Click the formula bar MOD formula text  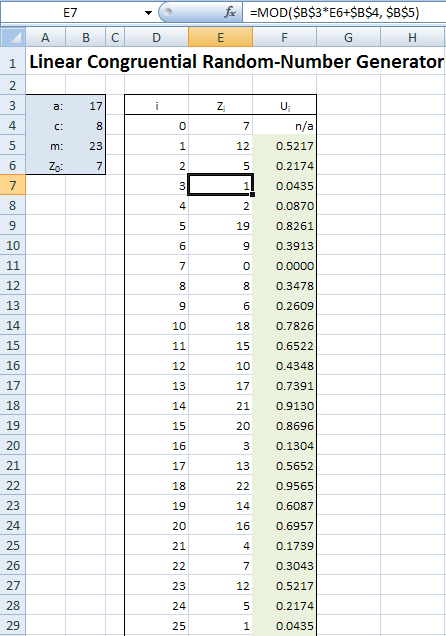click(x=334, y=13)
